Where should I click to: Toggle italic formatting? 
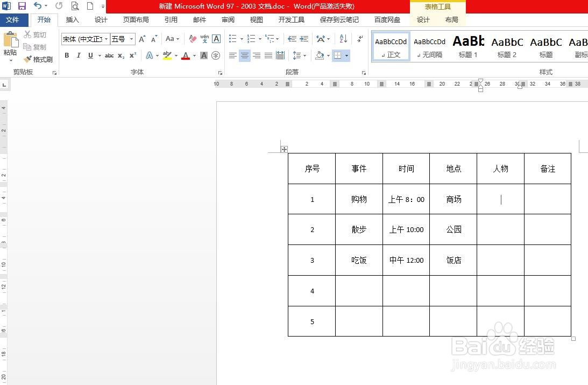click(79, 55)
